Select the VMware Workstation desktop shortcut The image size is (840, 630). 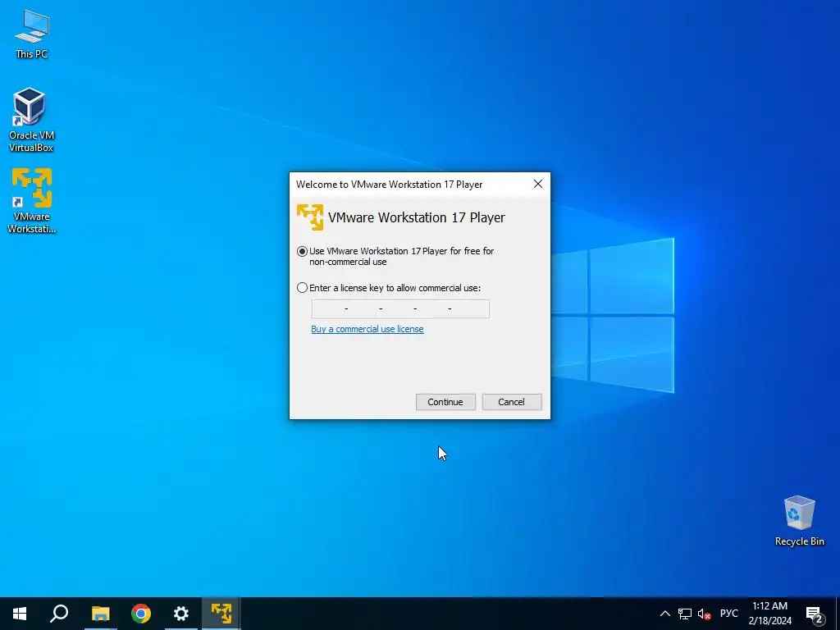click(32, 201)
